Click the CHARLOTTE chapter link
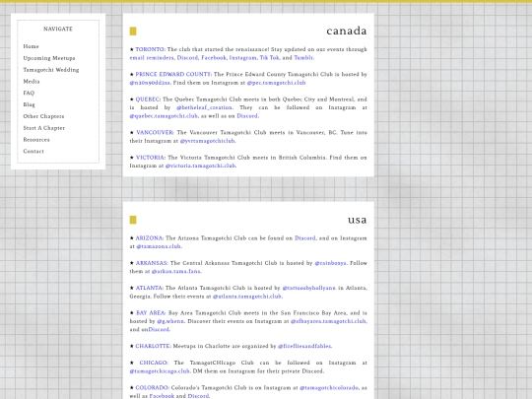This screenshot has height=399, width=532. click(x=154, y=347)
